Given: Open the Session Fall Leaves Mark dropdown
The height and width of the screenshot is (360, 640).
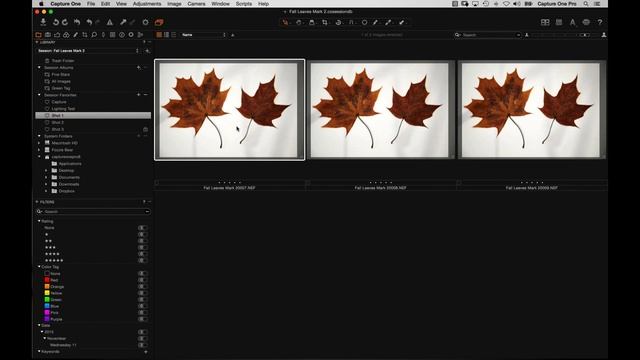Looking at the screenshot, I should [88, 51].
